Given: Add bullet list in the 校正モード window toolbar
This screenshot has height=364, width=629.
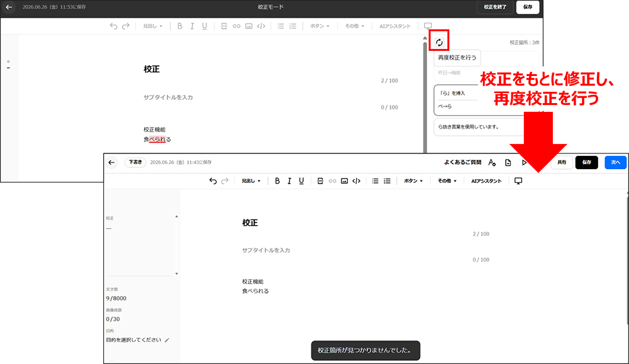Looking at the screenshot, I should [x=281, y=26].
